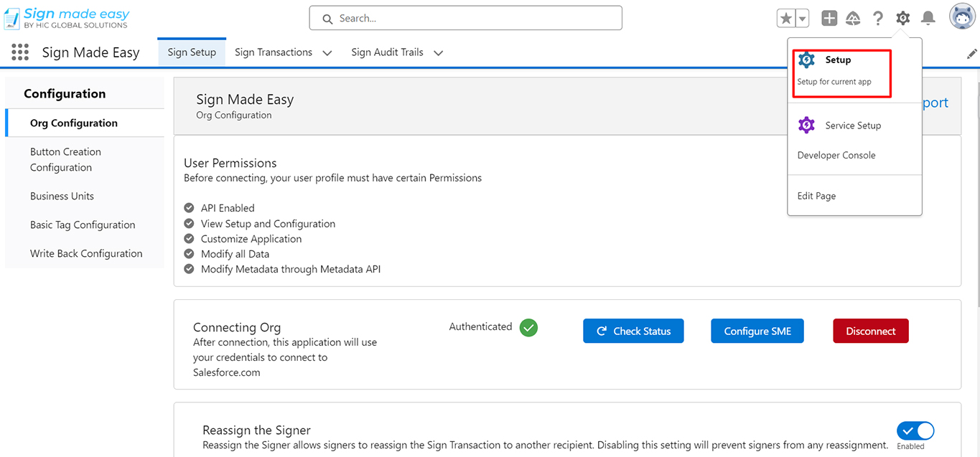980x457 pixels.
Task: Click the Sign Made Easy app name
Action: coord(90,52)
